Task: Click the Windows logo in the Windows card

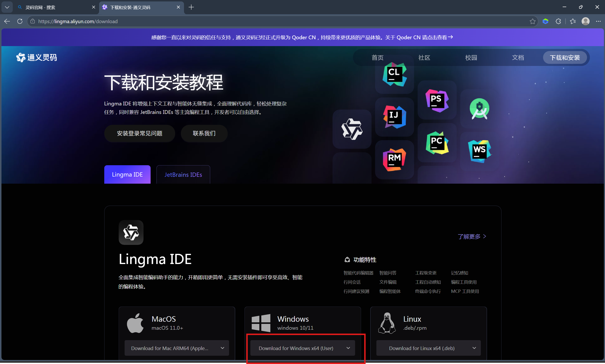Action: tap(261, 323)
